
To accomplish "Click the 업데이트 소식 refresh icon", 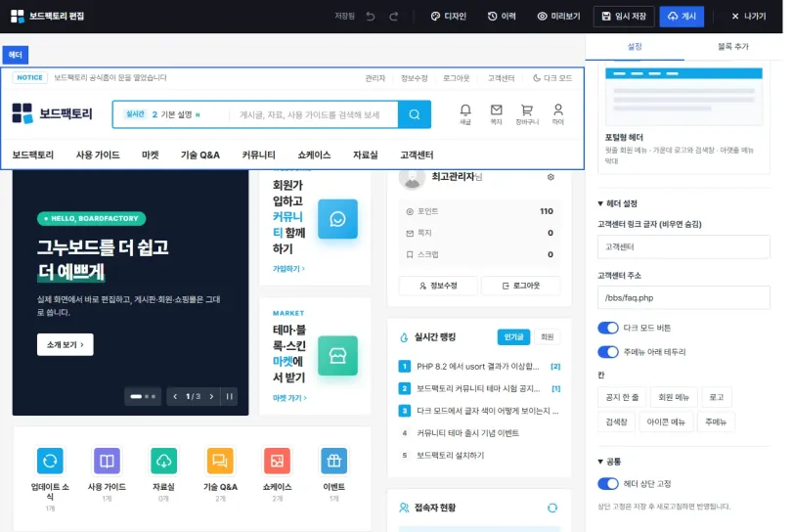I will tap(50, 461).
